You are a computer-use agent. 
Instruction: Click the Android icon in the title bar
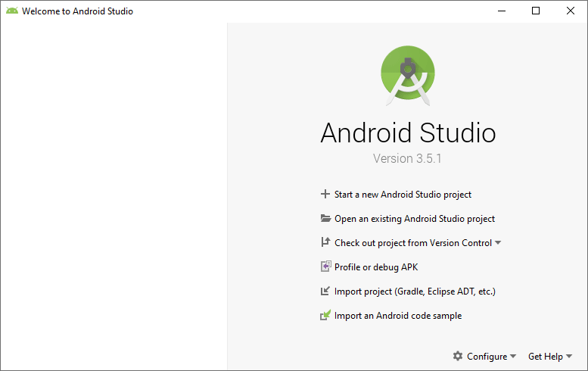[x=11, y=11]
